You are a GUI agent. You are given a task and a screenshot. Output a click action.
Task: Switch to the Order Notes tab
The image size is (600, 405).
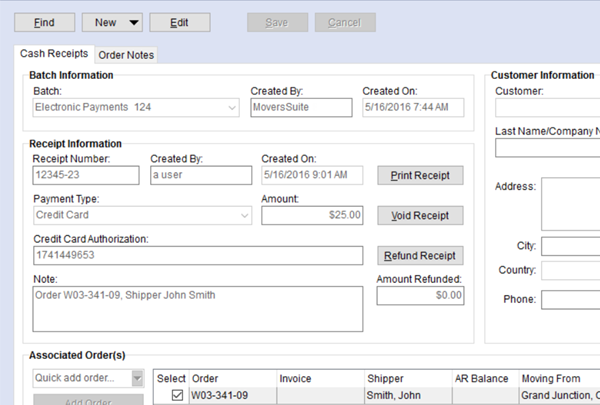(x=126, y=55)
